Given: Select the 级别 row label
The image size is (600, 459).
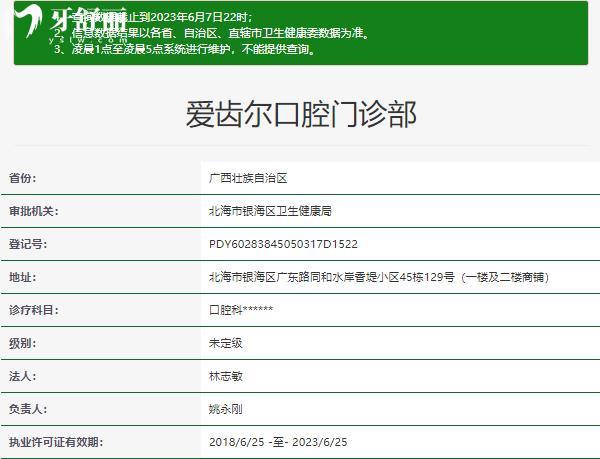Looking at the screenshot, I should [22, 343].
